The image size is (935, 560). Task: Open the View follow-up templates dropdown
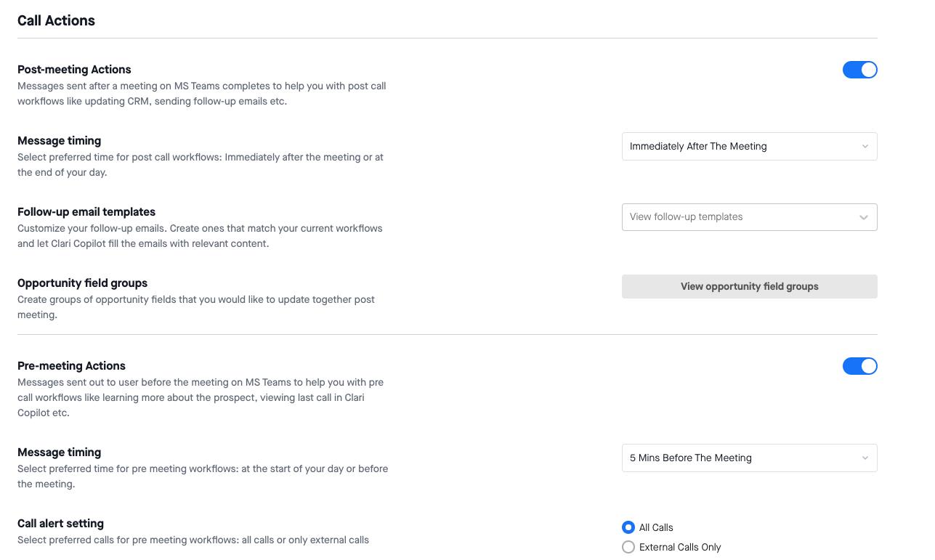[x=749, y=216]
